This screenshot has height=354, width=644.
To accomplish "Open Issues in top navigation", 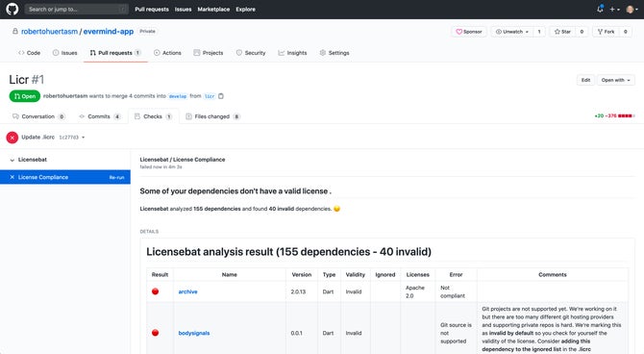I will click(x=183, y=9).
